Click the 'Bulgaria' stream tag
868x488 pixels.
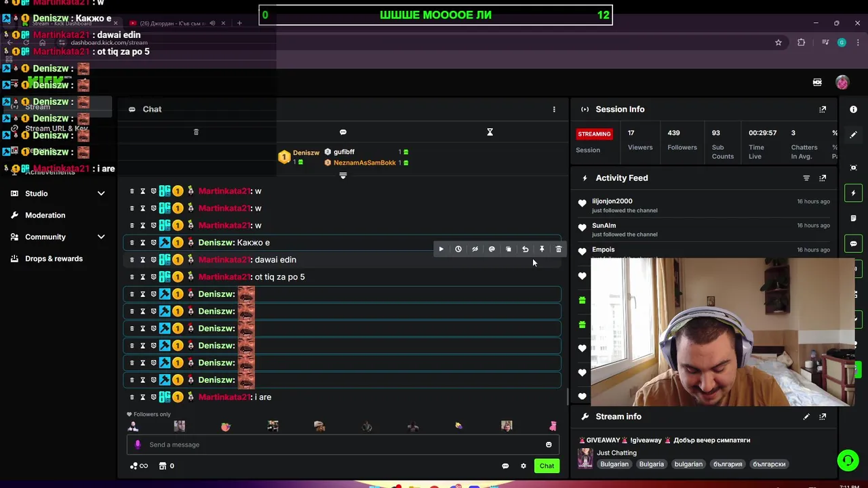pyautogui.click(x=652, y=464)
